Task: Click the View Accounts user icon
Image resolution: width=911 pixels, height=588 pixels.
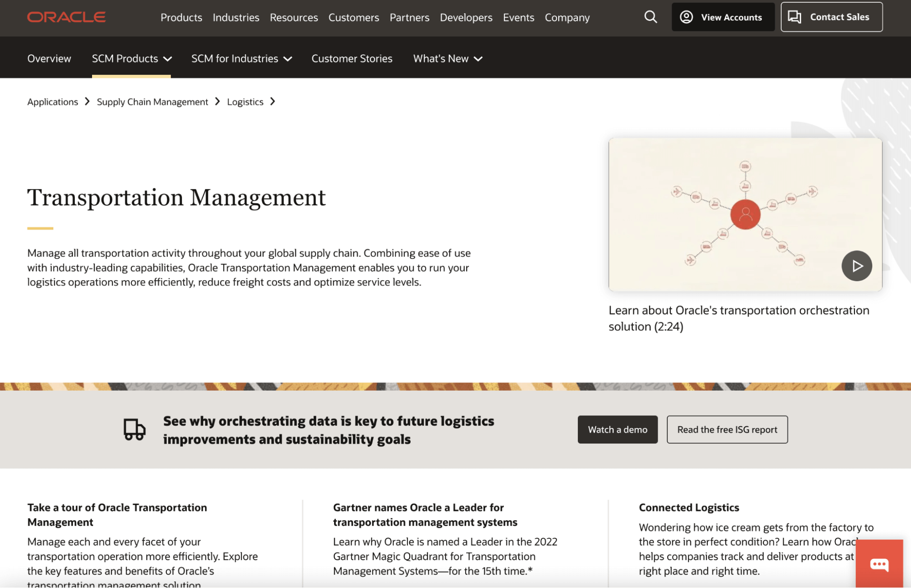Action: coord(686,17)
